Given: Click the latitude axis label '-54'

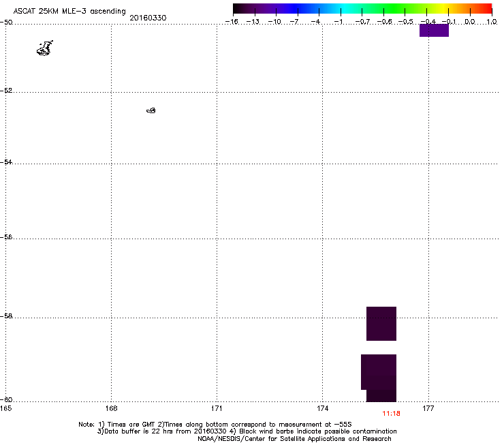Looking at the screenshot, I should point(6,162).
